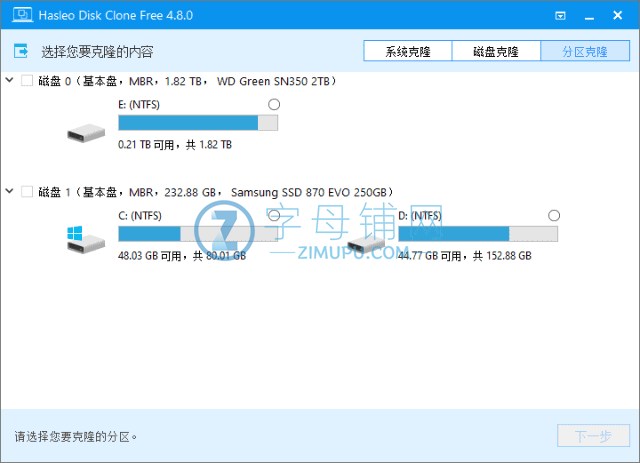Click the E: partition usage bar
The image size is (640, 463).
(x=198, y=123)
